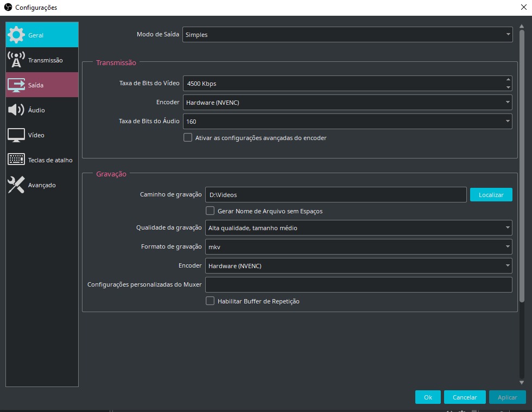Viewport: 532px width, 412px height.
Task: Increase video bitrate with up arrow
Action: [x=508, y=79]
